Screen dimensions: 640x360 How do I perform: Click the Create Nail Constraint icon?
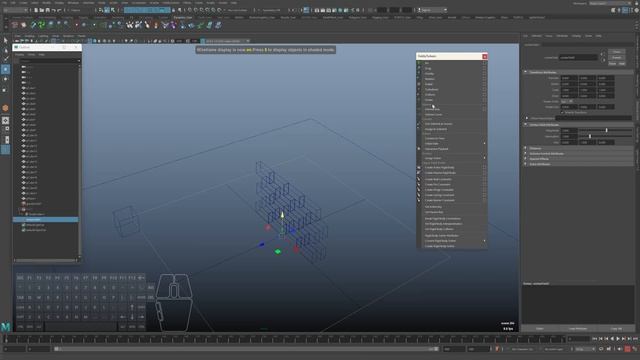419,179
